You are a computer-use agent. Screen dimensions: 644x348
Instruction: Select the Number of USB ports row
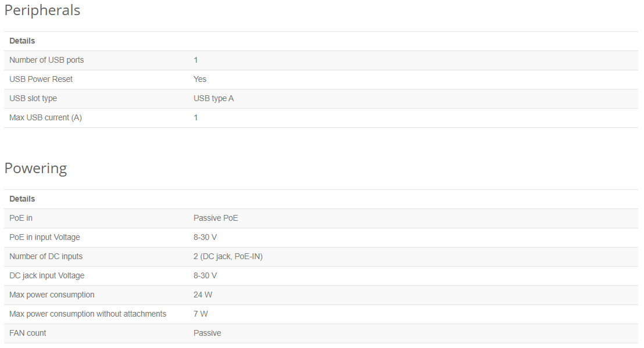click(x=321, y=60)
